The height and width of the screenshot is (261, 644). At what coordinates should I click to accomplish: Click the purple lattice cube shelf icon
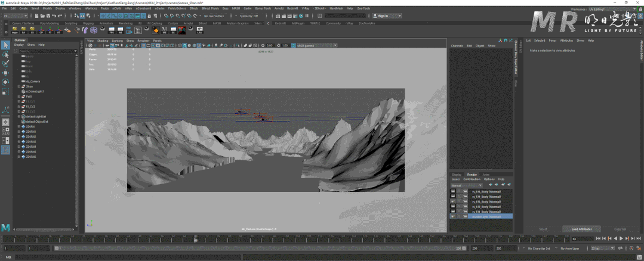[x=94, y=30]
